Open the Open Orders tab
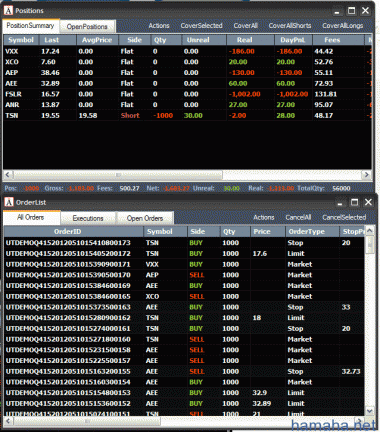The image size is (380, 432). tap(145, 218)
